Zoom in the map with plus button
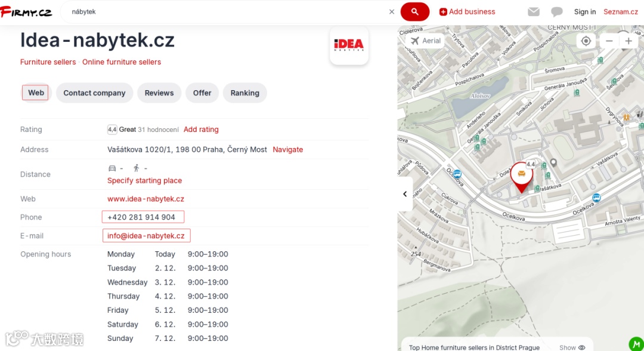The height and width of the screenshot is (351, 644). coord(628,41)
